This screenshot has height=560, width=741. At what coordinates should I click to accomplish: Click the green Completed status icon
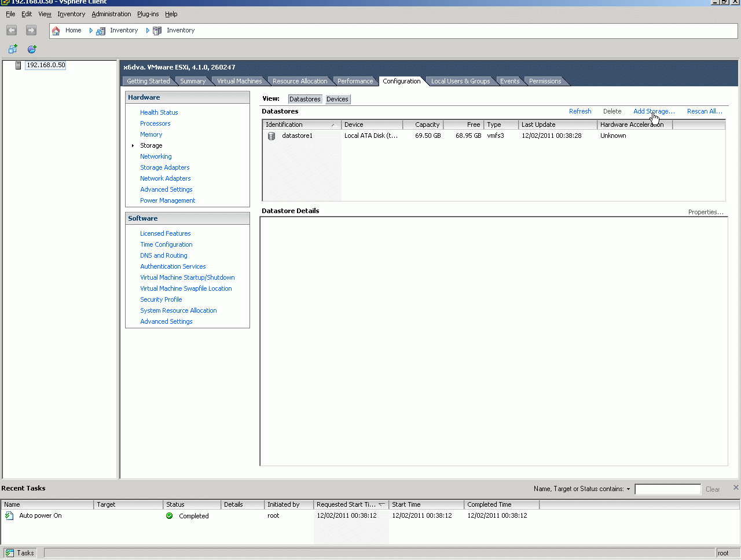169,516
